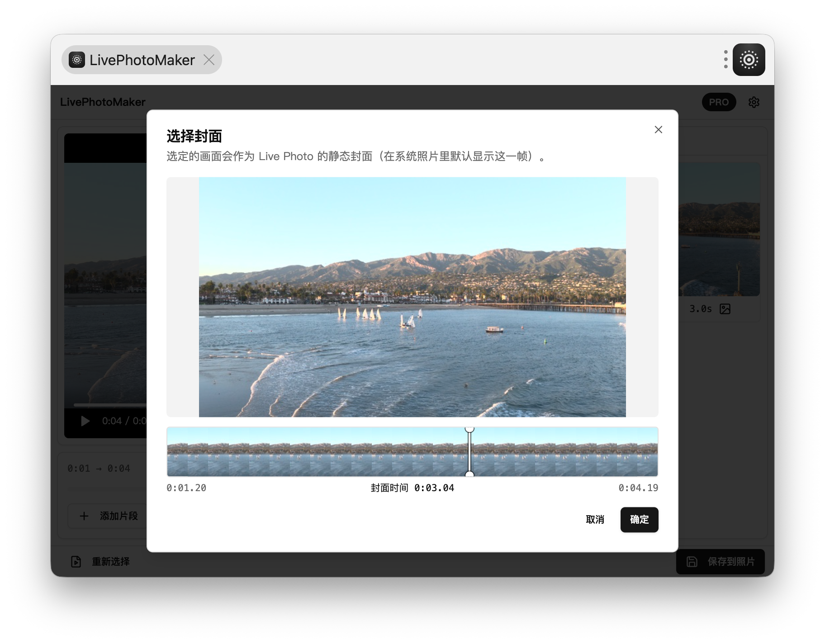
Task: Click the filmstrip near the 0:01.20 start
Action: point(177,452)
